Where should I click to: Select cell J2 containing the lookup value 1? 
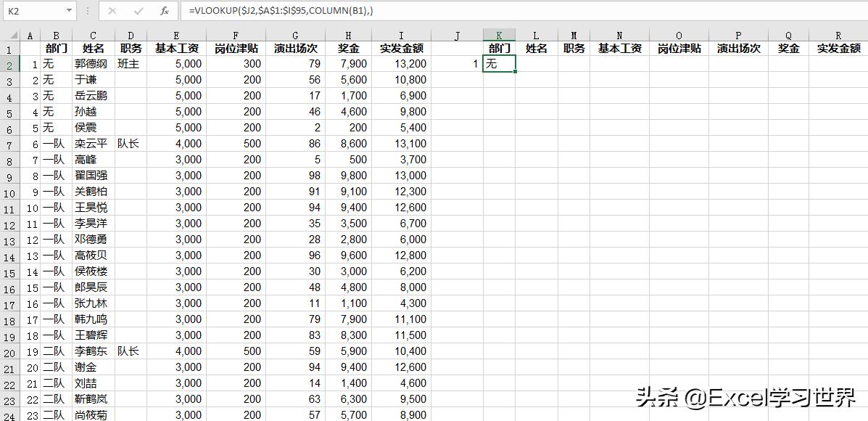[x=457, y=64]
